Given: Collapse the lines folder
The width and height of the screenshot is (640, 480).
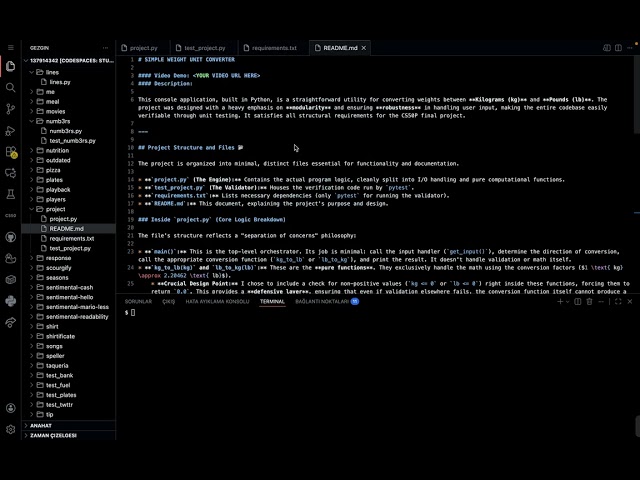Looking at the screenshot, I should point(69,72).
